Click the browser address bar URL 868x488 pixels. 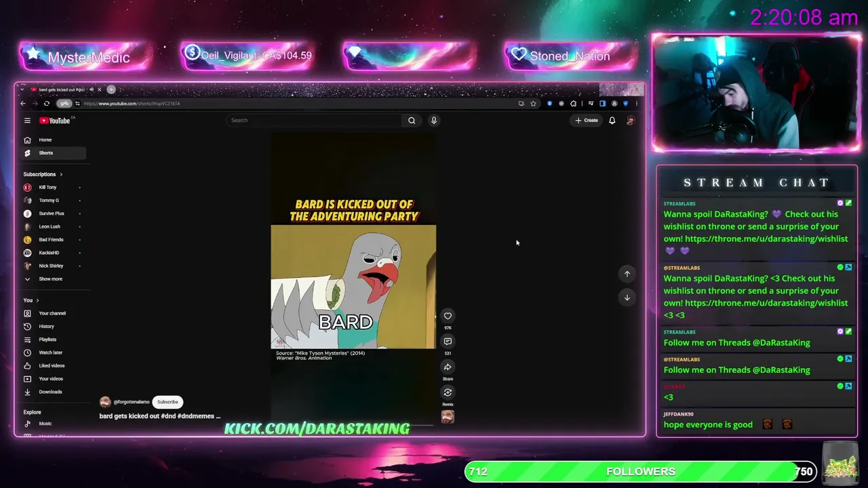pyautogui.click(x=132, y=104)
